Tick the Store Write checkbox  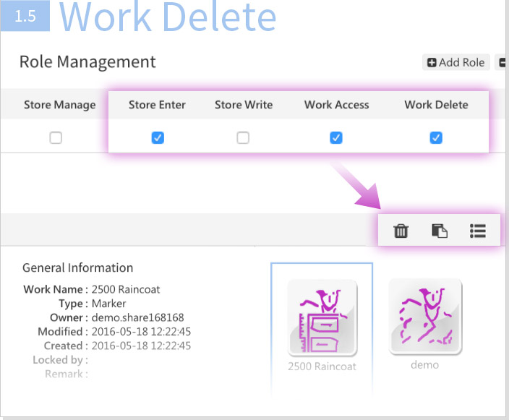coord(243,138)
